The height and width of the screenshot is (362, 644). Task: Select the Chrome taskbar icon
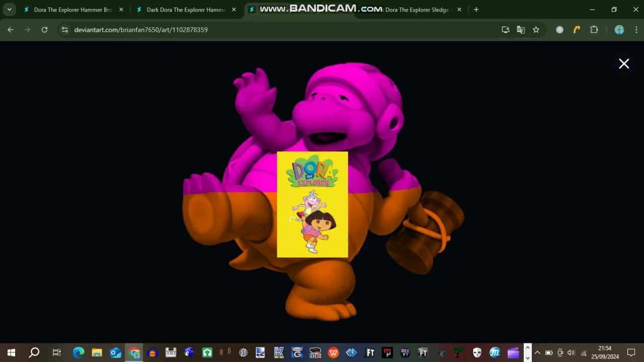click(134, 352)
